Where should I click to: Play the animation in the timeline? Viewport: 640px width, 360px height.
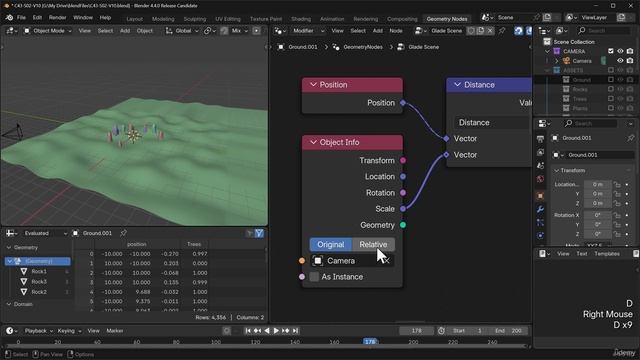tap(276, 331)
